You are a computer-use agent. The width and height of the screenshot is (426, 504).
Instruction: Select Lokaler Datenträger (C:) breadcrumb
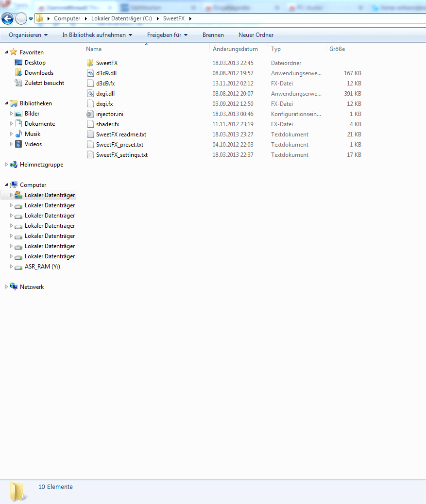point(121,18)
